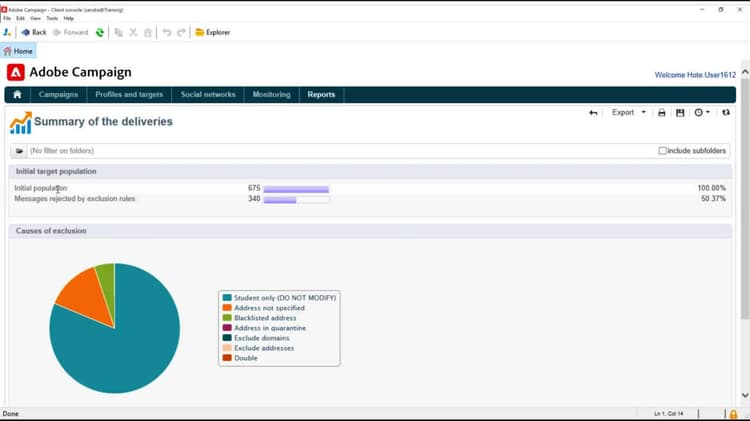Click the Messages rejected progress bar

pos(296,199)
